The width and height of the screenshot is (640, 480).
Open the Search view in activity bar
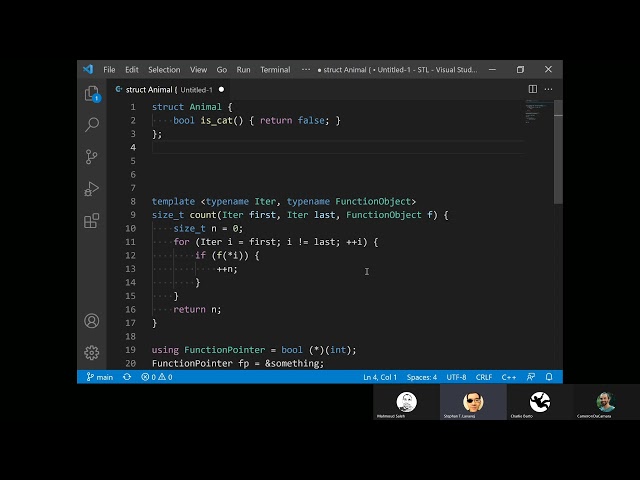click(x=92, y=124)
